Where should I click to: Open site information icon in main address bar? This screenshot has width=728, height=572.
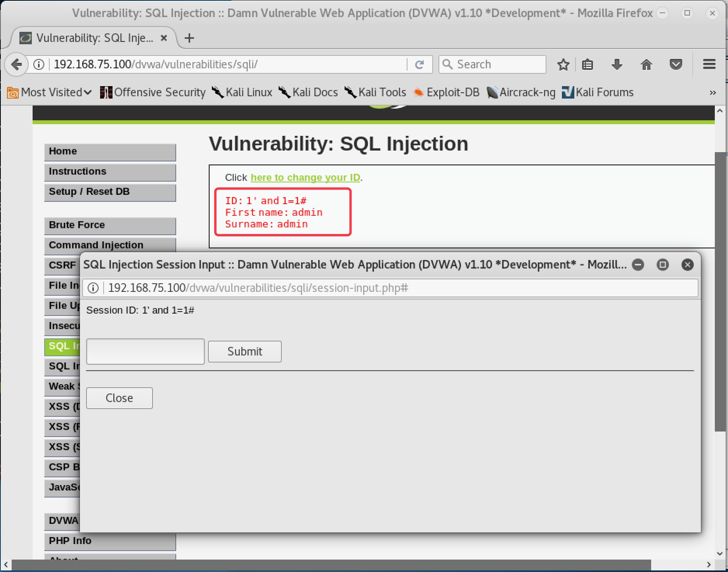pos(39,64)
